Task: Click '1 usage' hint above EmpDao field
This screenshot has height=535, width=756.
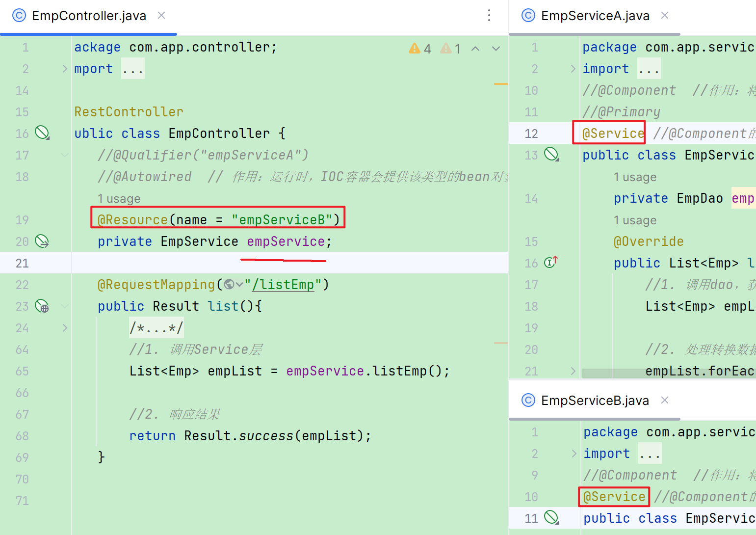Action: pos(635,177)
